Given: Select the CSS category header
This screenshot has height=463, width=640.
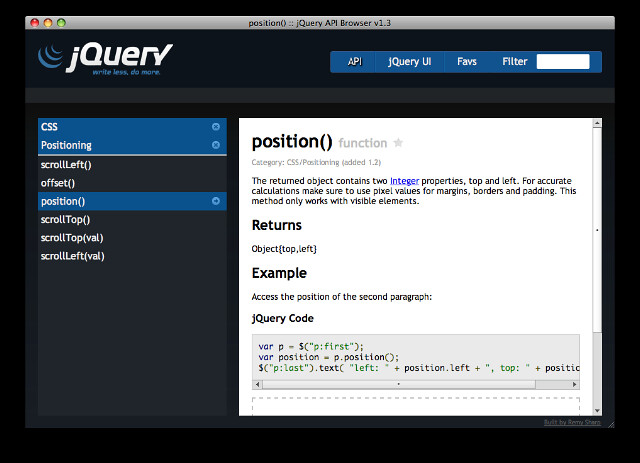Looking at the screenshot, I should tap(132, 127).
